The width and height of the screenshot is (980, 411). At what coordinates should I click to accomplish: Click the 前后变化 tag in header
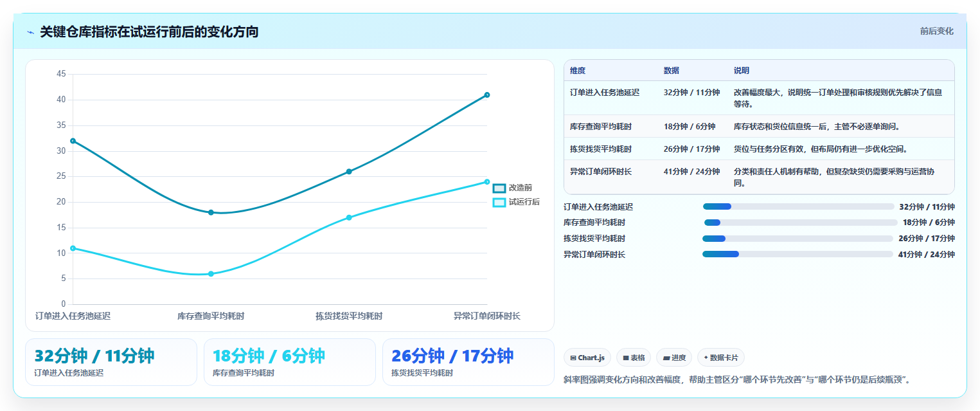[x=936, y=31]
